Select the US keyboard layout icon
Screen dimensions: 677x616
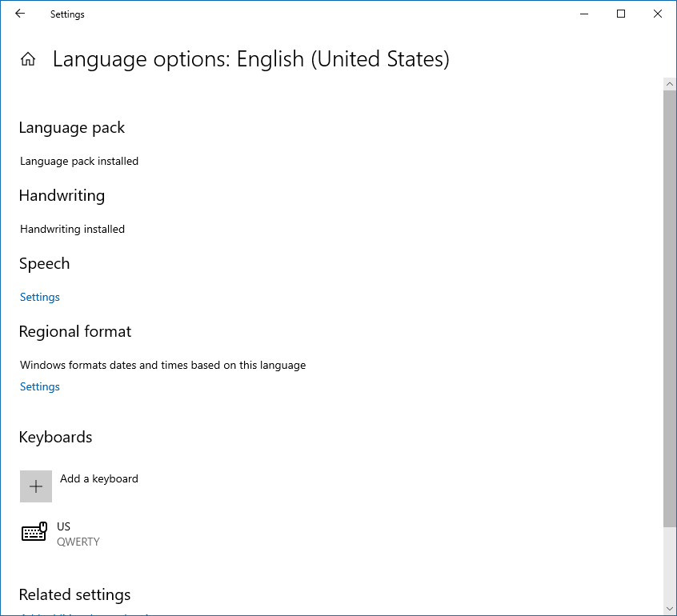pyautogui.click(x=34, y=533)
